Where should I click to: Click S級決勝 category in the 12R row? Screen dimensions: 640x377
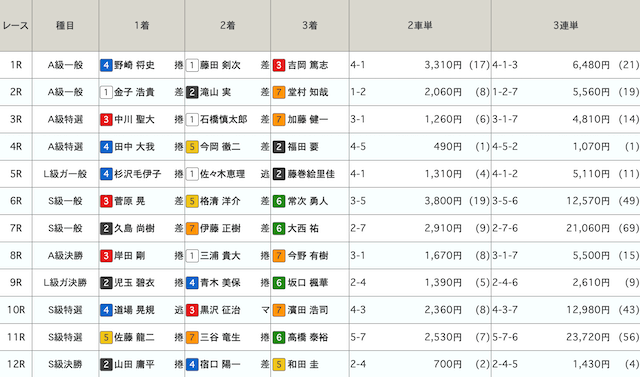point(65,364)
